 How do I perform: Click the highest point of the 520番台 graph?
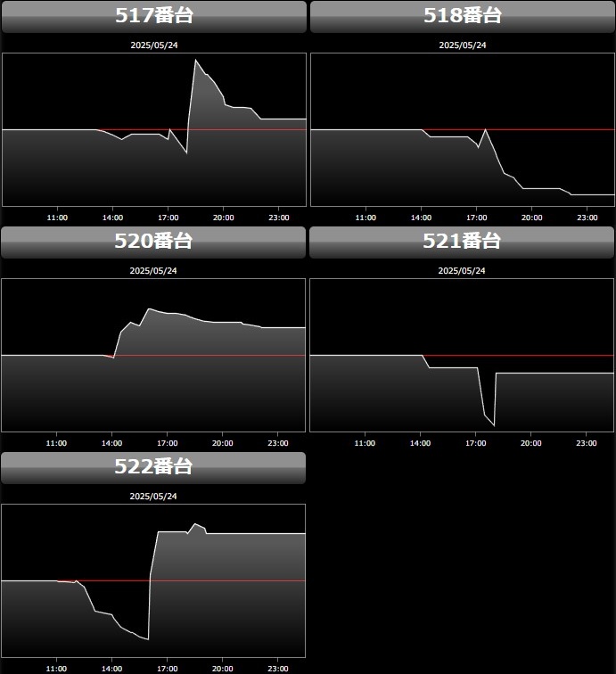click(x=149, y=309)
